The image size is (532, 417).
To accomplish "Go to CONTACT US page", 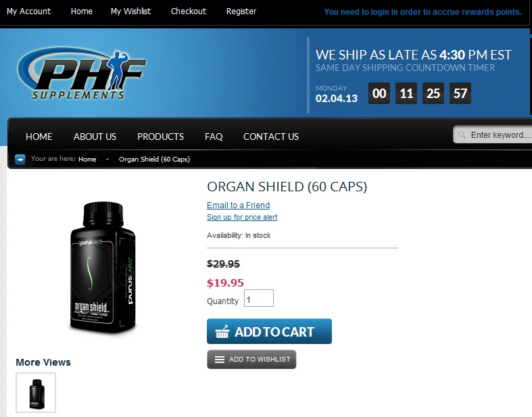I will point(271,137).
